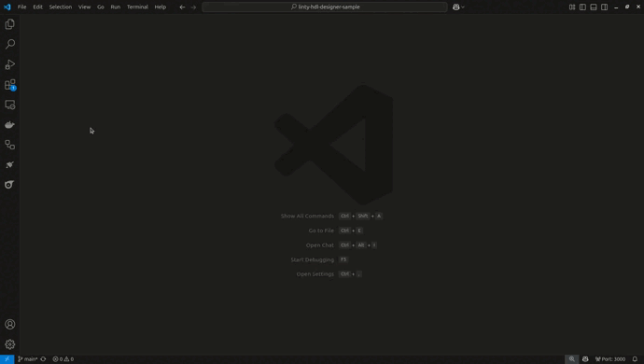Restore down the VS Code window
This screenshot has width=644, height=364.
tap(627, 7)
